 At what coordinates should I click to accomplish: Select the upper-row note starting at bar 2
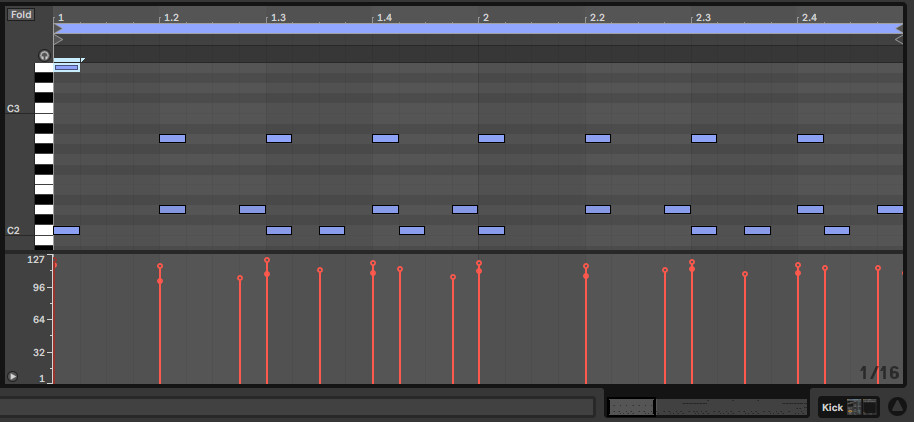pyautogui.click(x=491, y=138)
